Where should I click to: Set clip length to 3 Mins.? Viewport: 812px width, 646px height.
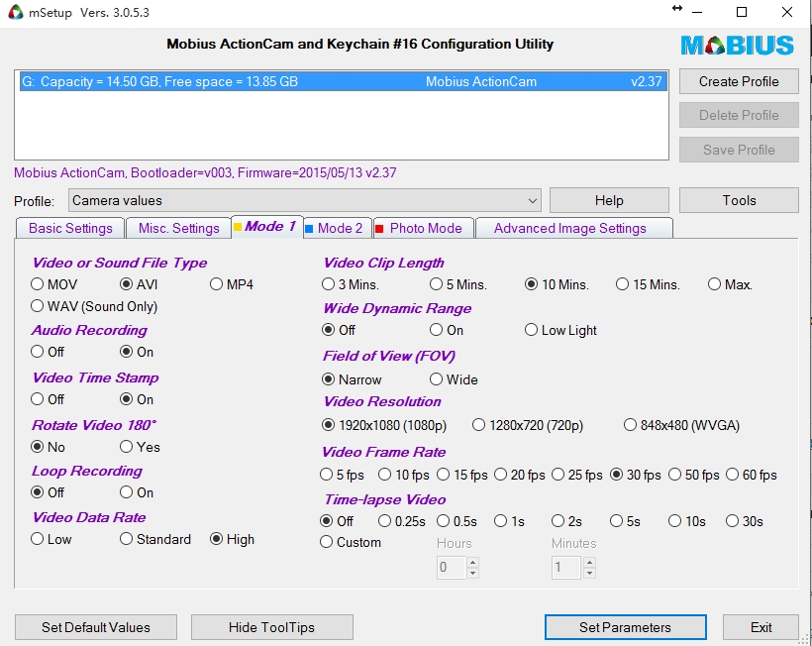(x=351, y=284)
